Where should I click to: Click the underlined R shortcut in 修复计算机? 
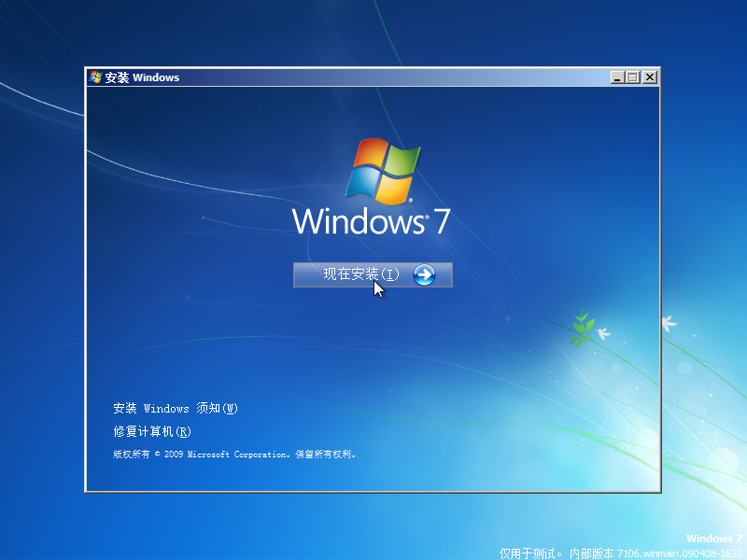(183, 431)
